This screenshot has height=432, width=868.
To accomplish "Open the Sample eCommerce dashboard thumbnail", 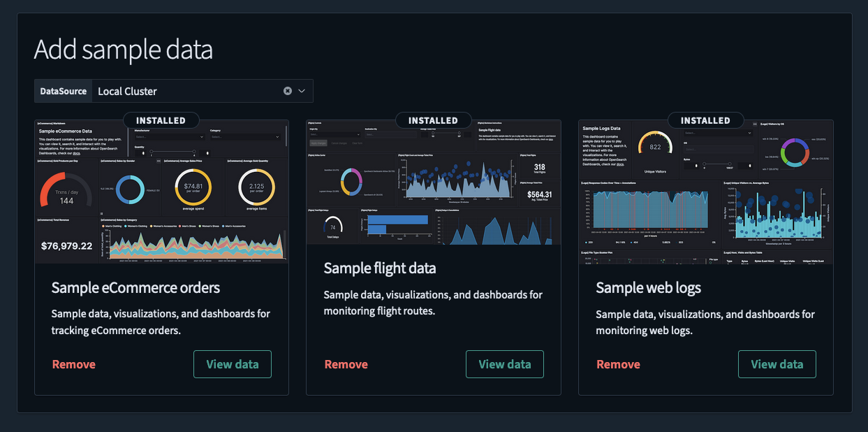I will click(x=161, y=192).
